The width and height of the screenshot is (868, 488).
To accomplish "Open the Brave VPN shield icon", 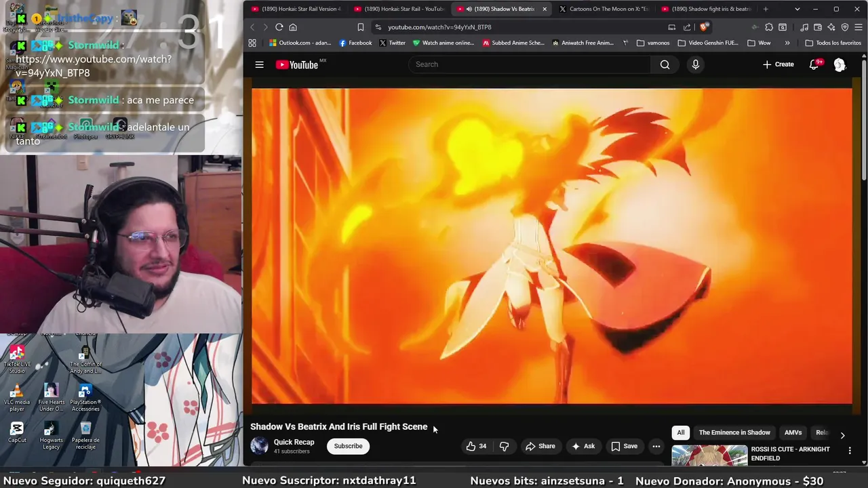I will (x=845, y=27).
